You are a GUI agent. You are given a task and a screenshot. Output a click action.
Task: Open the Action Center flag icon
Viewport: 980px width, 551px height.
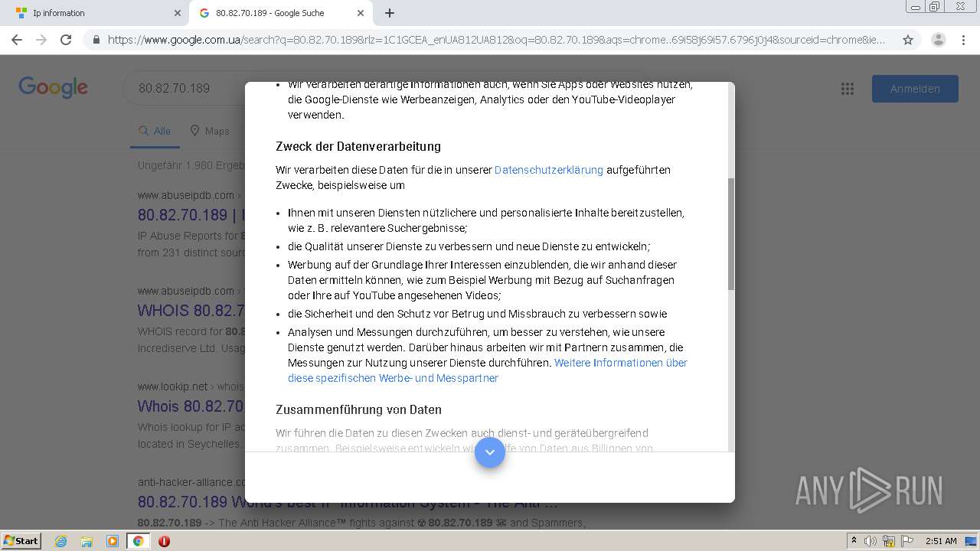(x=906, y=541)
